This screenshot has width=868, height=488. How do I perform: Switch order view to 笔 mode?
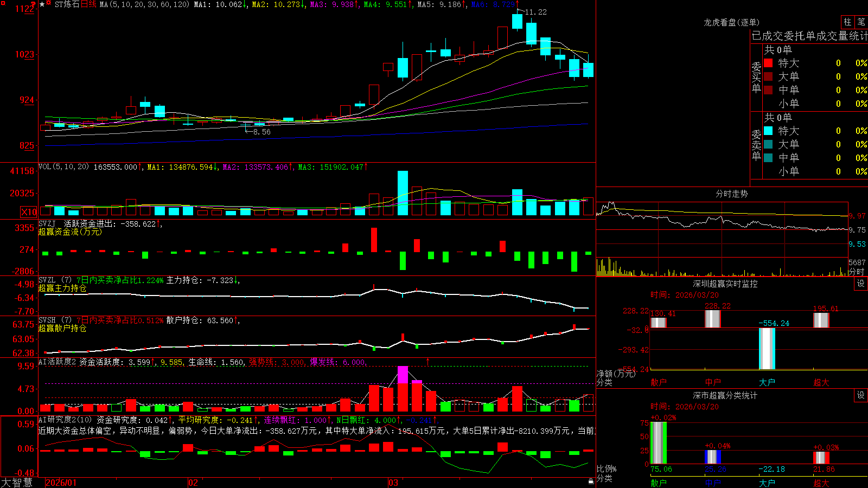(861, 22)
